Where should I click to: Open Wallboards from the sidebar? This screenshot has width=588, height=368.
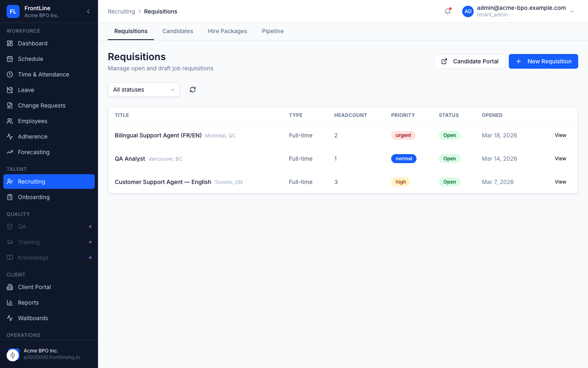pos(33,318)
